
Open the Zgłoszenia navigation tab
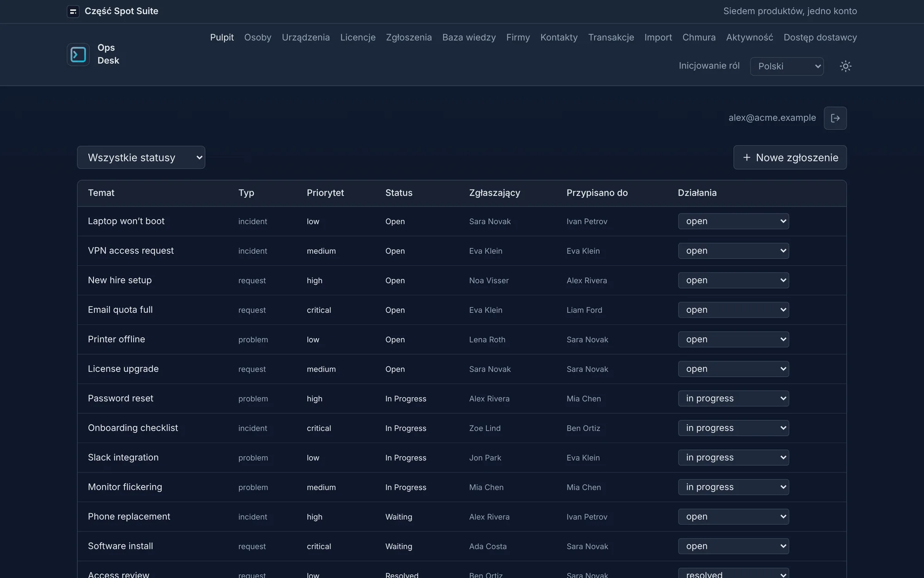[x=409, y=37]
